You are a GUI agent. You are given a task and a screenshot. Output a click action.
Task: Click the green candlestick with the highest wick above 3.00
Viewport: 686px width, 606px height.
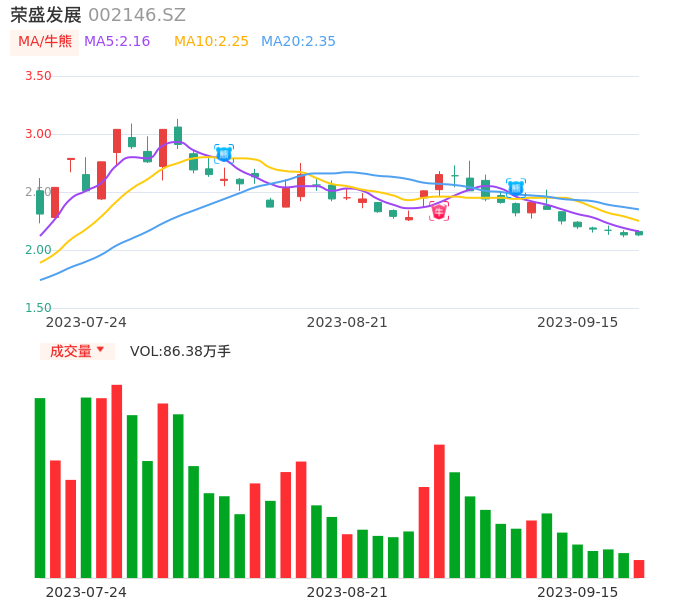178,135
